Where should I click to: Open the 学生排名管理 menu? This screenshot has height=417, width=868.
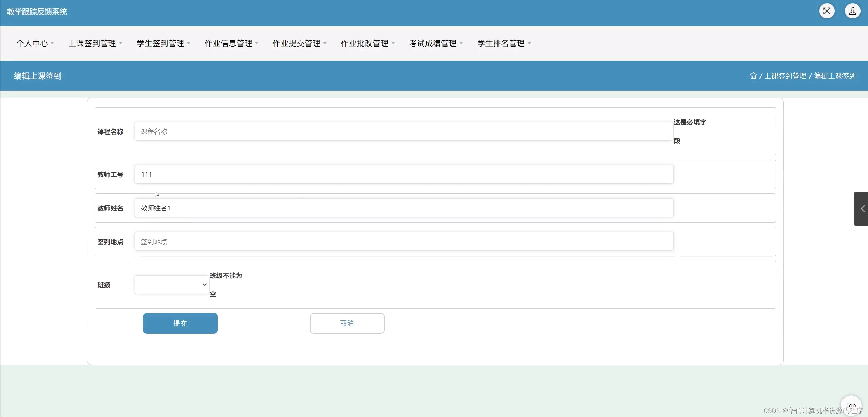504,44
